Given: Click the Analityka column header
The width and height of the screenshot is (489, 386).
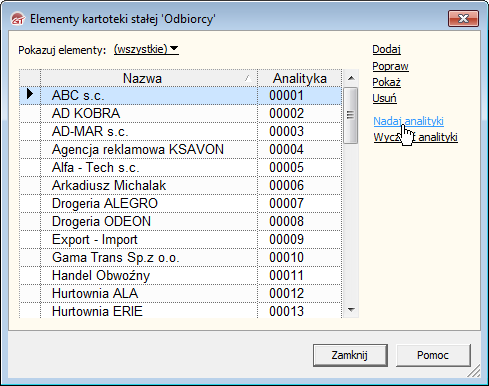Looking at the screenshot, I should [x=299, y=78].
